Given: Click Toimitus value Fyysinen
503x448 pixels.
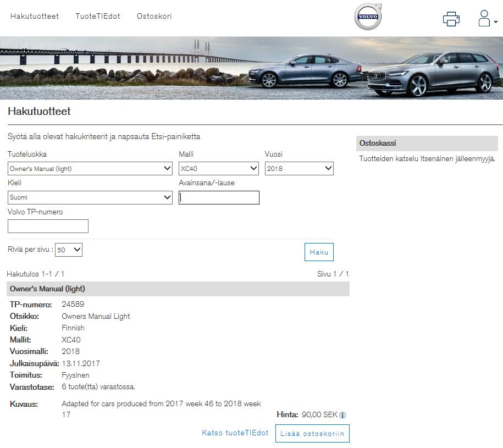Looking at the screenshot, I should coord(75,375).
